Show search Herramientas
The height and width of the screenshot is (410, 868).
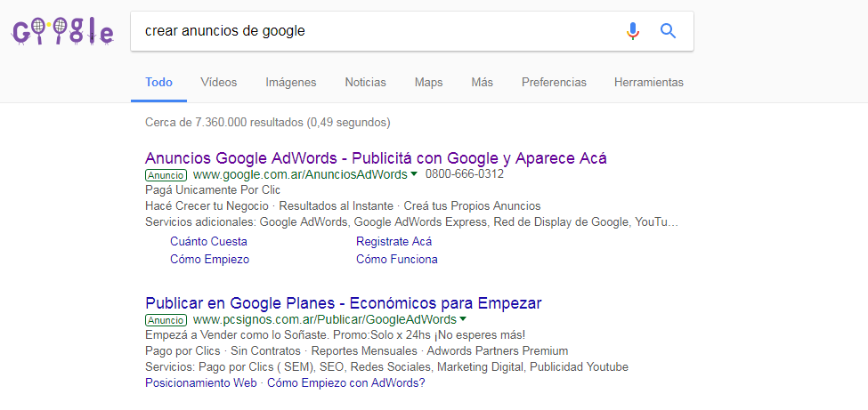[x=649, y=83]
